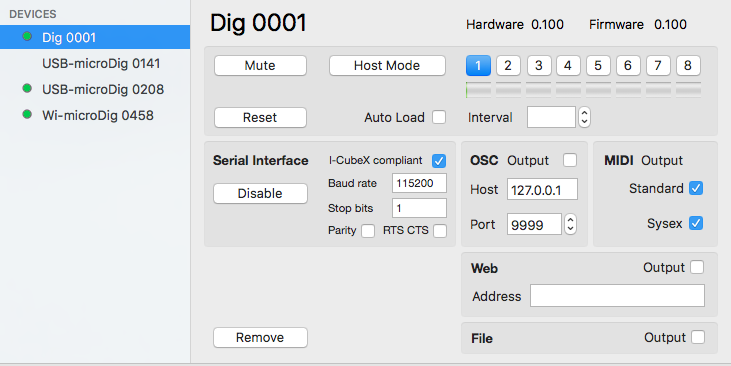Viewport: 731px width, 366px height.
Task: Select sensor input 2
Action: coord(508,66)
